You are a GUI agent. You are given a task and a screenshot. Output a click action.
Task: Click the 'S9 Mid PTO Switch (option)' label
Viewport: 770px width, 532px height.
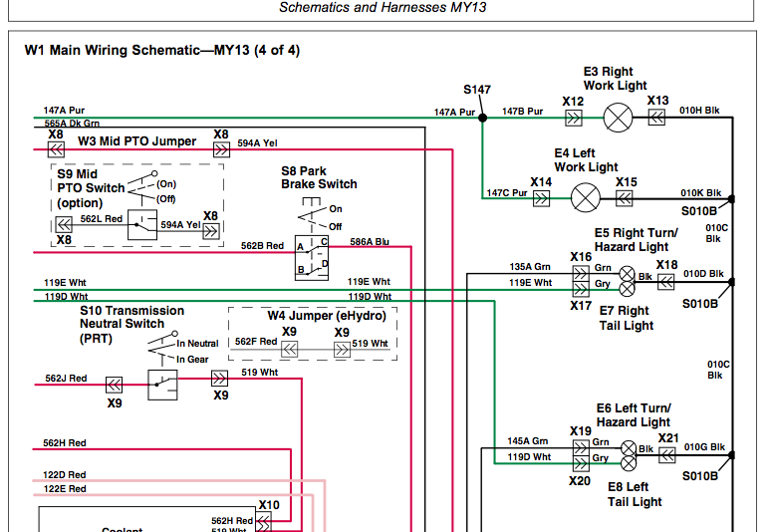pos(91,188)
